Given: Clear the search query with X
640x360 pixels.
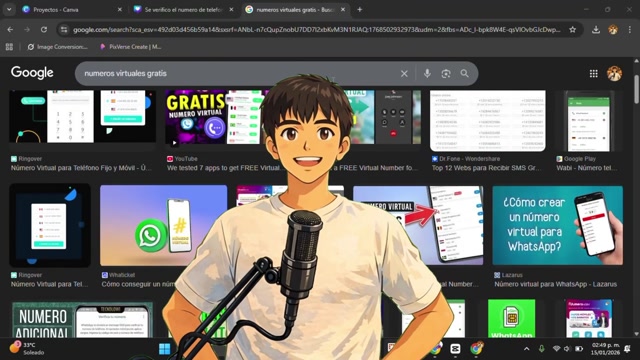Looking at the screenshot, I should pos(404,73).
